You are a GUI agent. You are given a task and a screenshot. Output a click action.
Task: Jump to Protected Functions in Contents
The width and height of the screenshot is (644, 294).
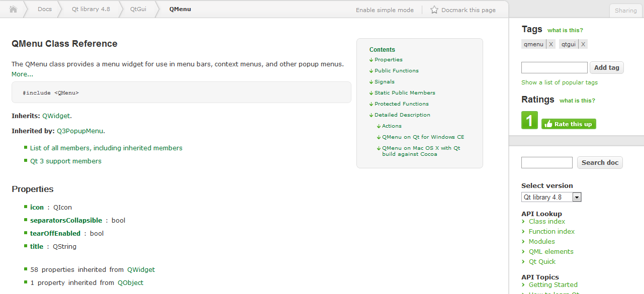click(401, 104)
